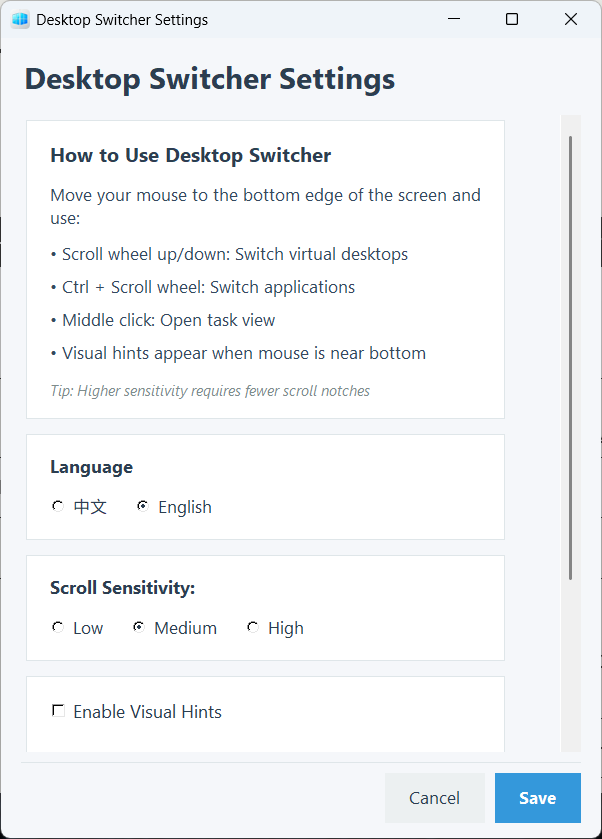Minimize the Desktop Switcher Settings window
The width and height of the screenshot is (602, 839).
point(453,19)
